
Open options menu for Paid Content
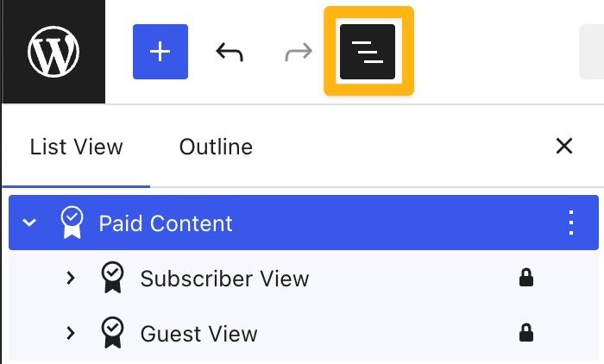click(x=569, y=223)
